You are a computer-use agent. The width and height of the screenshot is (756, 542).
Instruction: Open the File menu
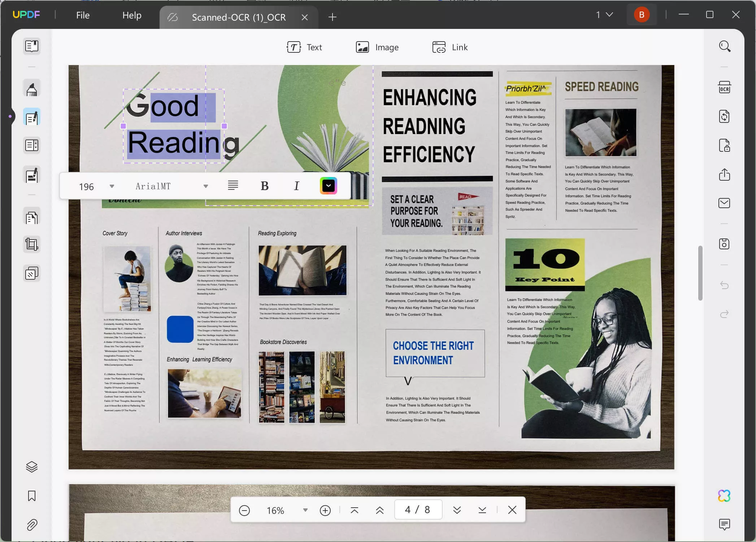[83, 15]
